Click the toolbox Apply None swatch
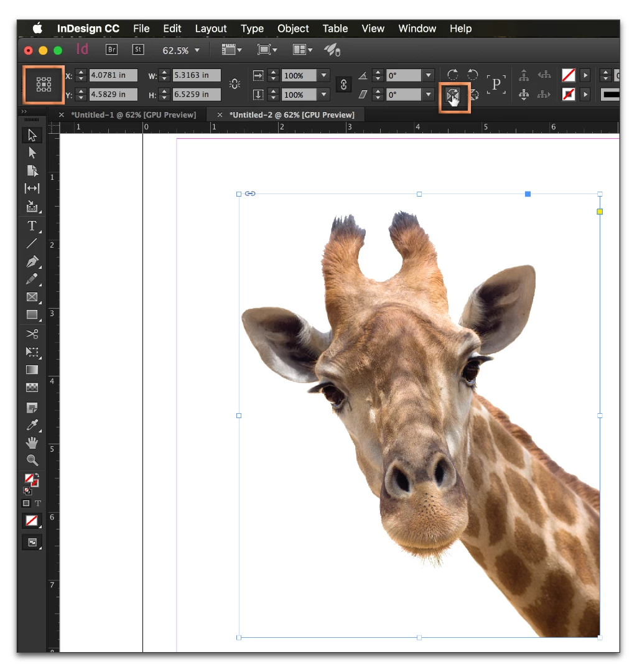This screenshot has height=672, width=637. 32,521
